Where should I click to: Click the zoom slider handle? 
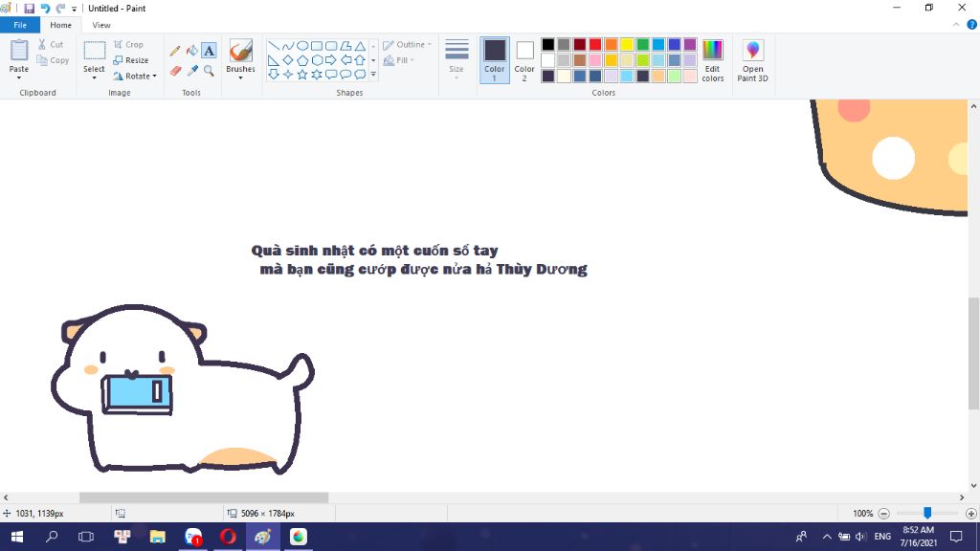[x=927, y=513]
